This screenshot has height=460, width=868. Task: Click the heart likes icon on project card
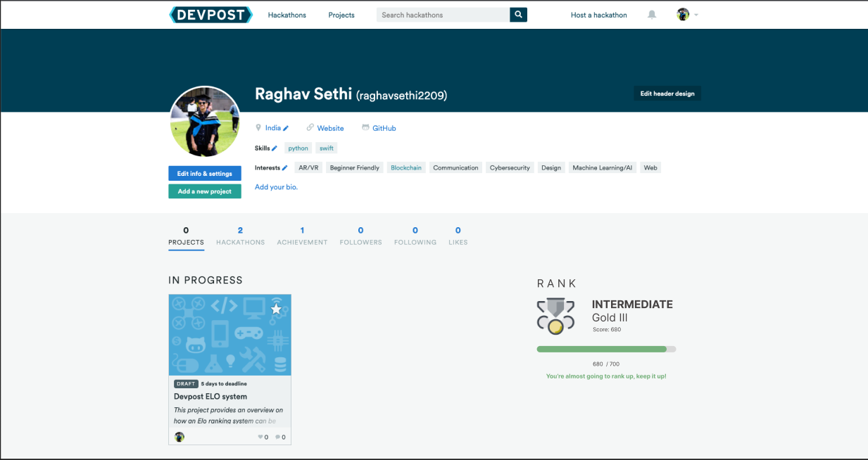pos(260,437)
